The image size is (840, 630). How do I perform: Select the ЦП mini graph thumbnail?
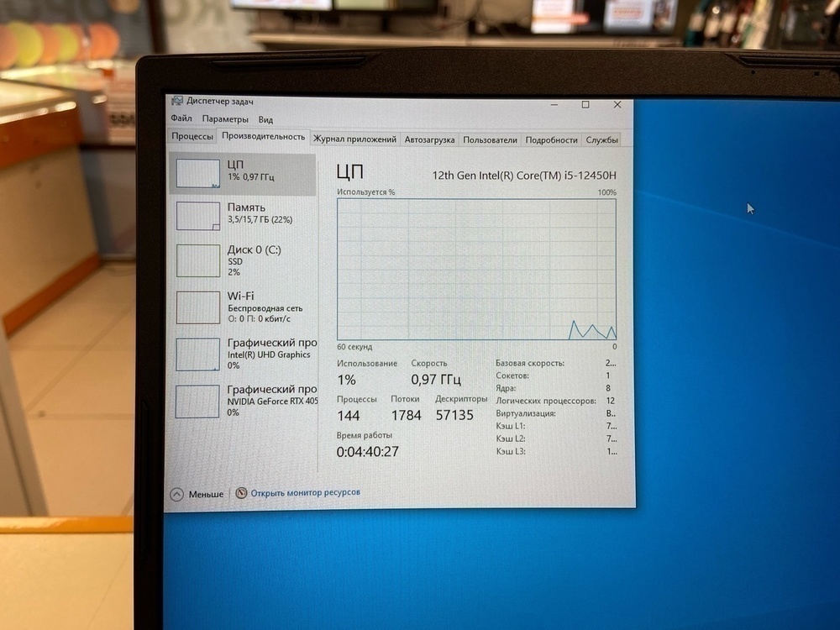click(198, 173)
